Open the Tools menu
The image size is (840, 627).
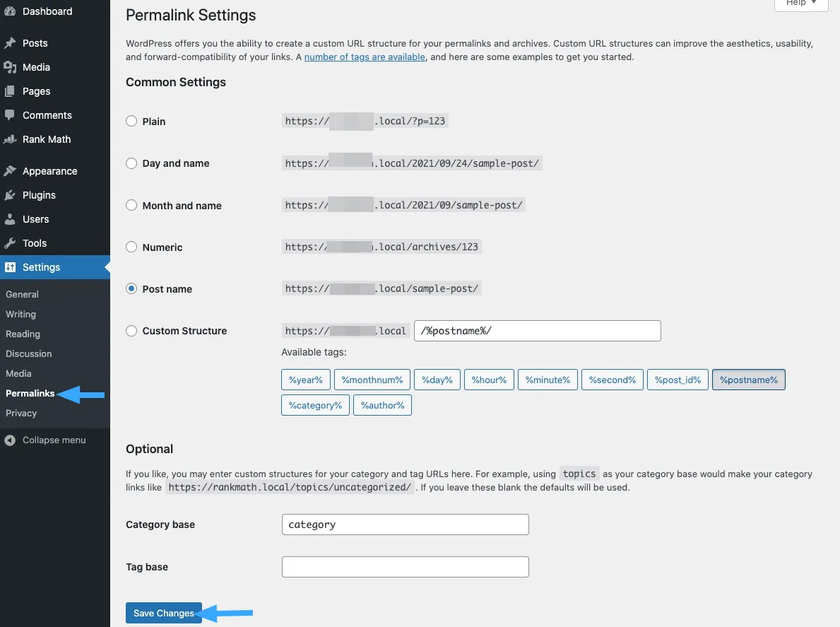[x=35, y=243]
